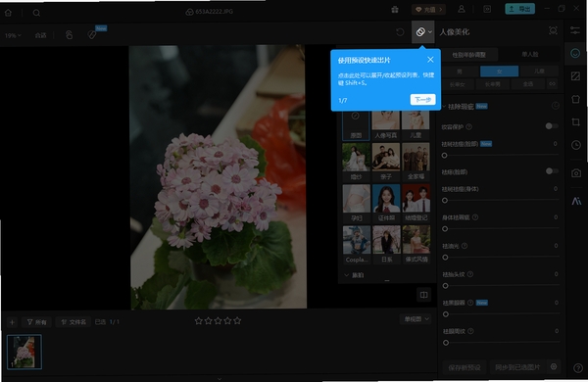Select the crop tool sidebar icon
The height and width of the screenshot is (382, 588).
[x=576, y=122]
